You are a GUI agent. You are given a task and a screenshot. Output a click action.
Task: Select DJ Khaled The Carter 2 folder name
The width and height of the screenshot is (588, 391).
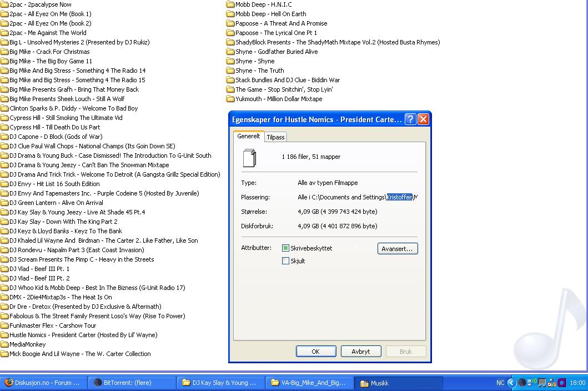[x=103, y=240]
